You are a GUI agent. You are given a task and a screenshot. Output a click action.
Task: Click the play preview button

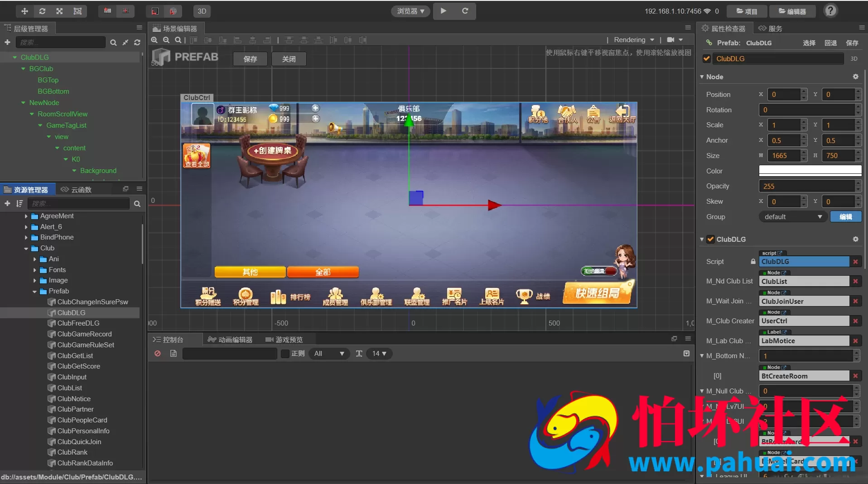(444, 11)
